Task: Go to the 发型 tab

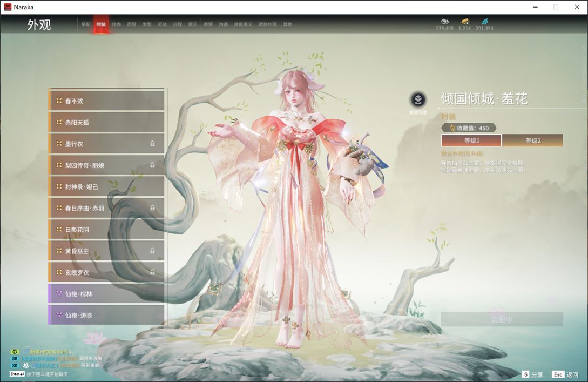Action: pyautogui.click(x=147, y=24)
